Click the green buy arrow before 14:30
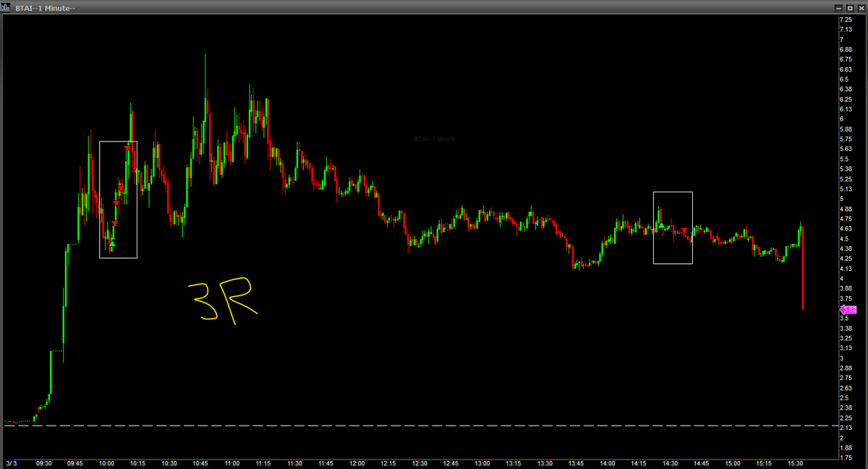The height and width of the screenshot is (469, 868). coord(661,226)
